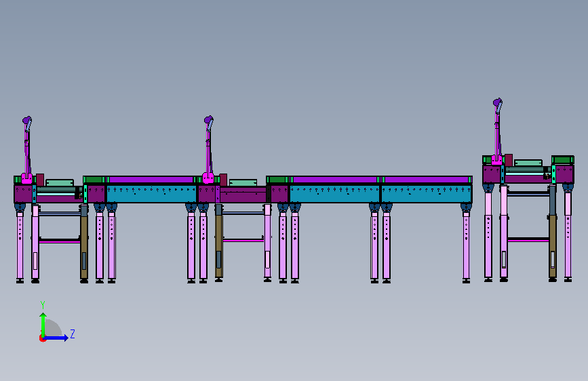Select the raised right station's lamp head
Viewport: 588px width, 381px height.
tap(498, 102)
